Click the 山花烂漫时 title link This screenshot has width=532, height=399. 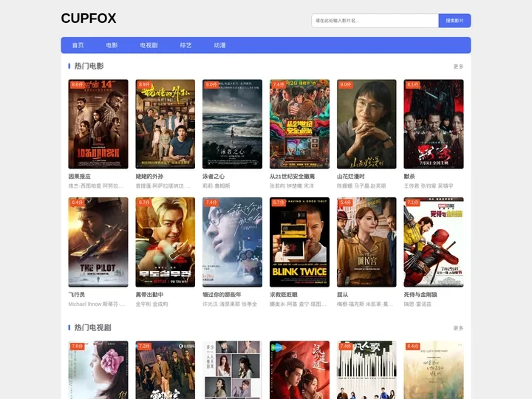[x=351, y=177]
